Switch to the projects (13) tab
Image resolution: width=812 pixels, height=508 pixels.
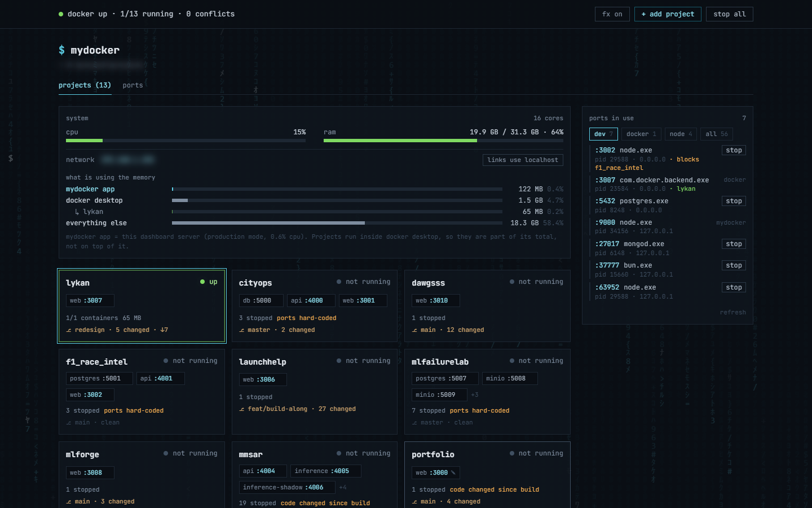pyautogui.click(x=85, y=85)
